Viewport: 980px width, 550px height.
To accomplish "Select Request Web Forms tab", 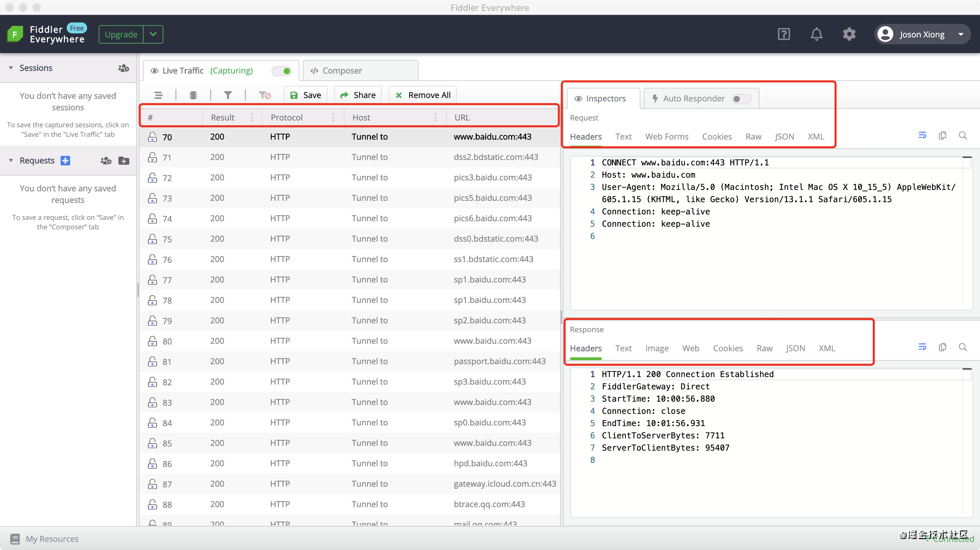I will (x=667, y=136).
